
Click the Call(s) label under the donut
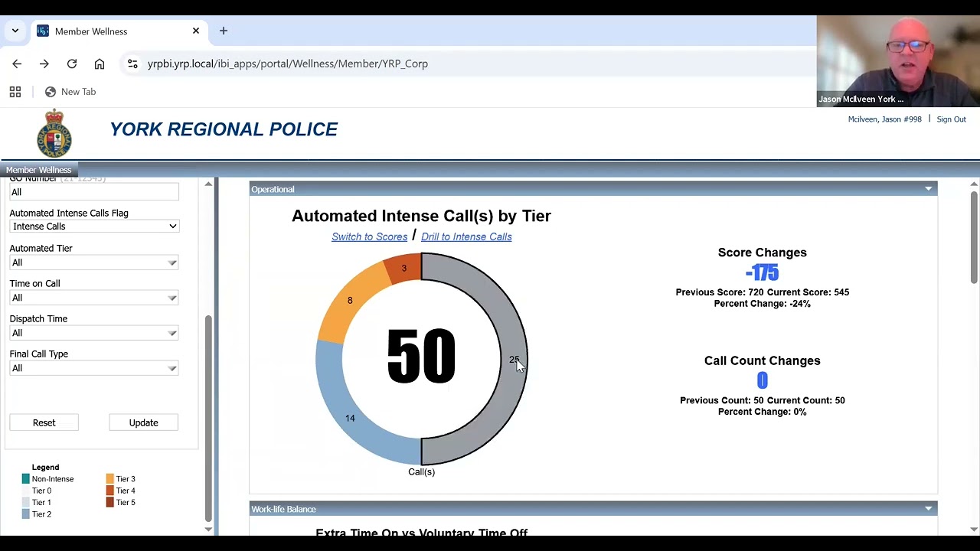click(x=421, y=472)
